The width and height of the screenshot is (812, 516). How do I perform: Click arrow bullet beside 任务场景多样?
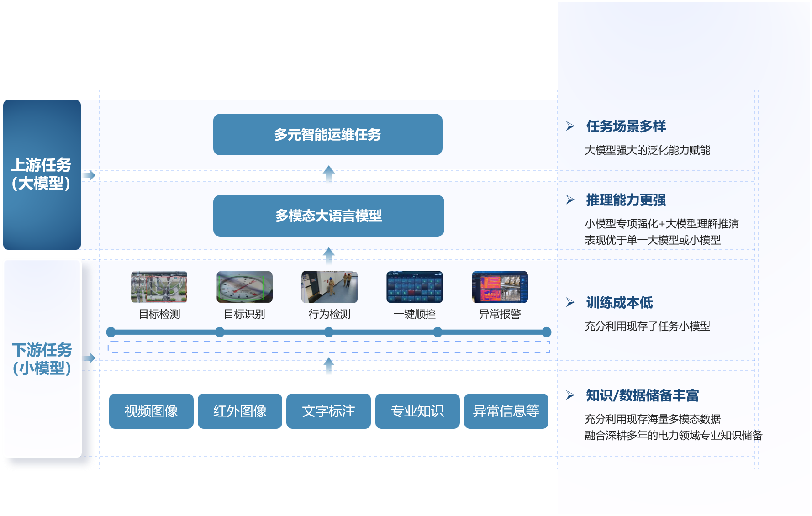pyautogui.click(x=570, y=126)
